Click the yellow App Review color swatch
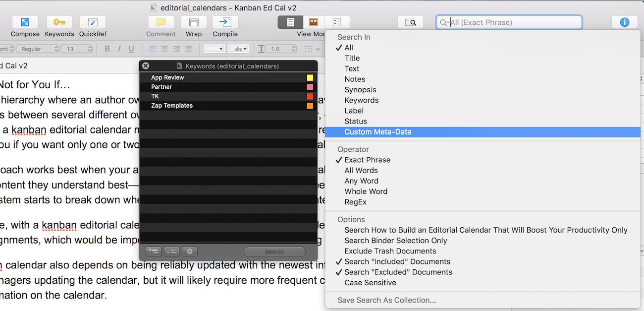This screenshot has width=644, height=311. tap(310, 78)
